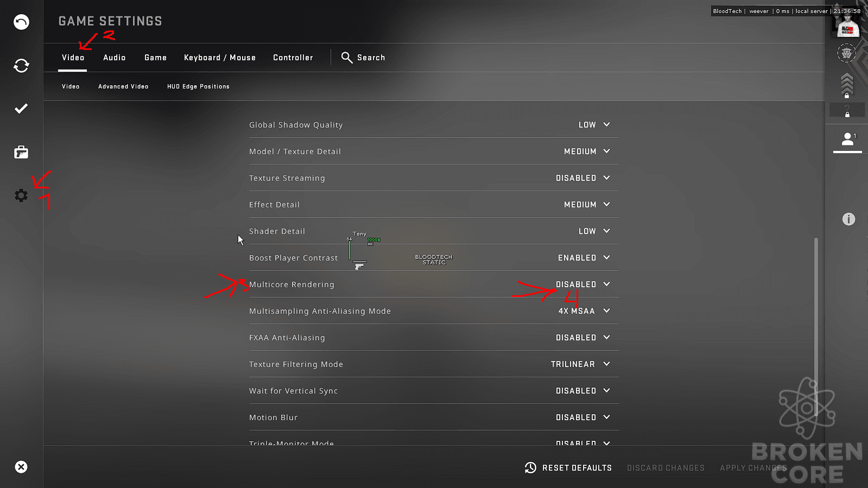Click the refresh arrows icon in sidebar

21,66
